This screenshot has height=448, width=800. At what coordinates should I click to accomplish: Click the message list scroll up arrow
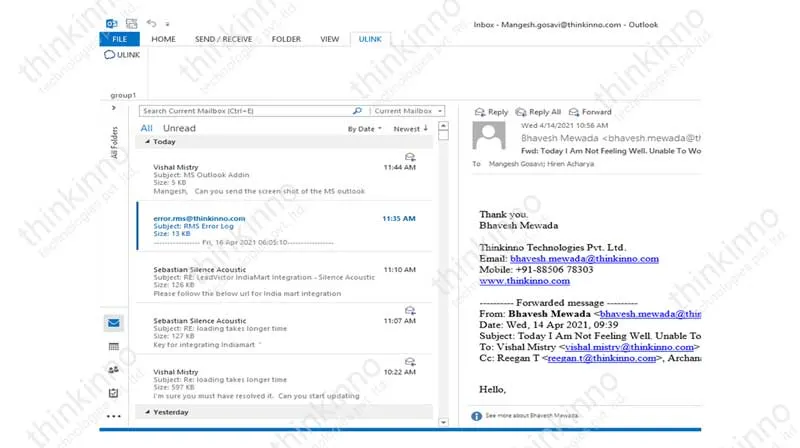click(443, 126)
